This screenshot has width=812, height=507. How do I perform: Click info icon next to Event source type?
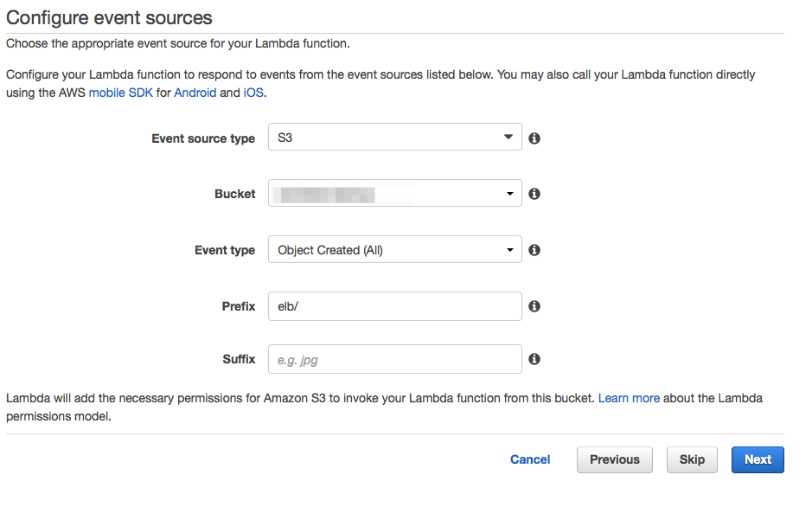(534, 138)
